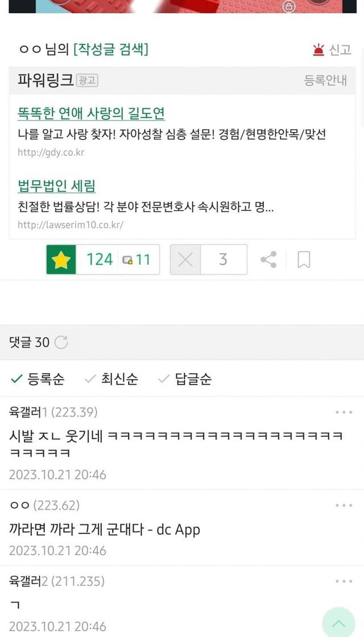This screenshot has height=637, width=364.
Task: Open the share icon
Action: (268, 259)
